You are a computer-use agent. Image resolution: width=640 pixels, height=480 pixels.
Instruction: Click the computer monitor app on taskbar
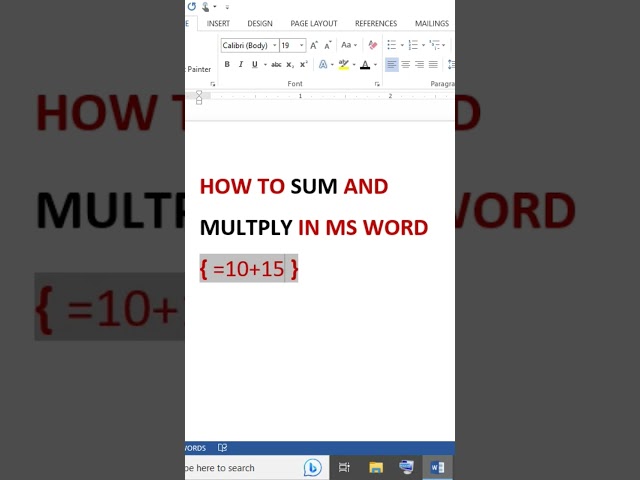407,467
